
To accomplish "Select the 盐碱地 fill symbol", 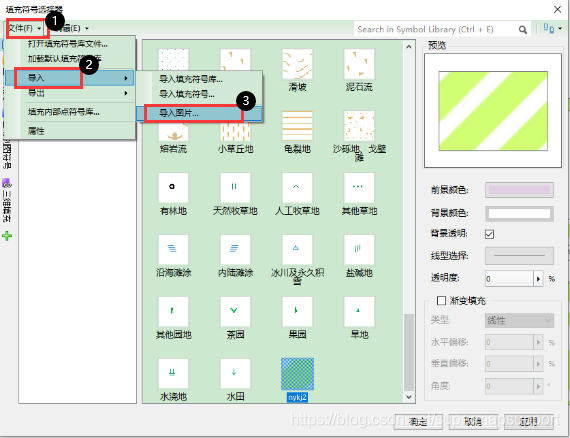I will [x=359, y=256].
